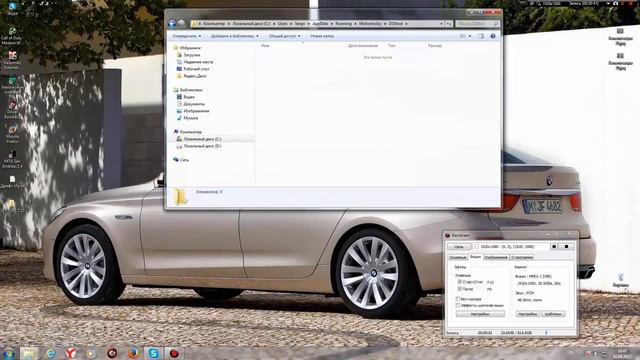The image size is (640, 360).
Task: Click Компьютер in the address breadcrumb
Action: (214, 24)
